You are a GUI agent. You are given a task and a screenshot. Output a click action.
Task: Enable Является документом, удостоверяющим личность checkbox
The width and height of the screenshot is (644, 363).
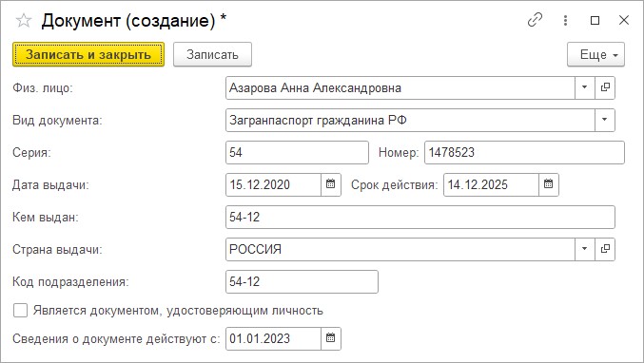[x=20, y=311]
